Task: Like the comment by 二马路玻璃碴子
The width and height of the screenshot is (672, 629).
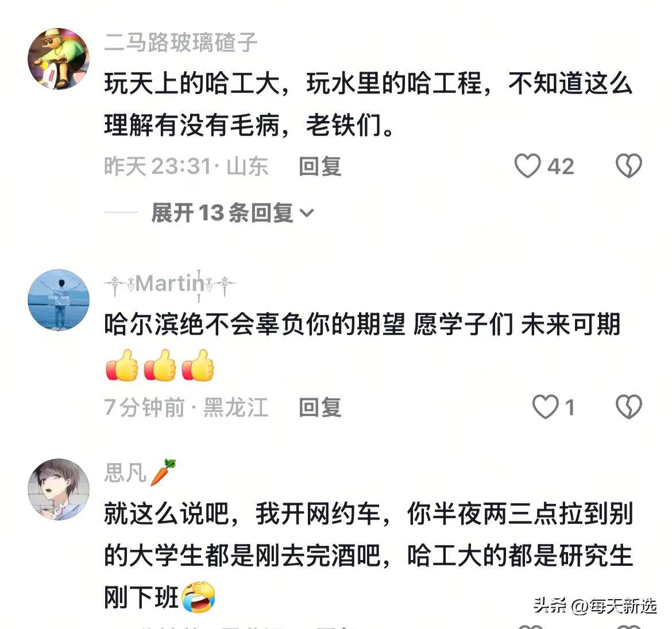Action: point(527,166)
